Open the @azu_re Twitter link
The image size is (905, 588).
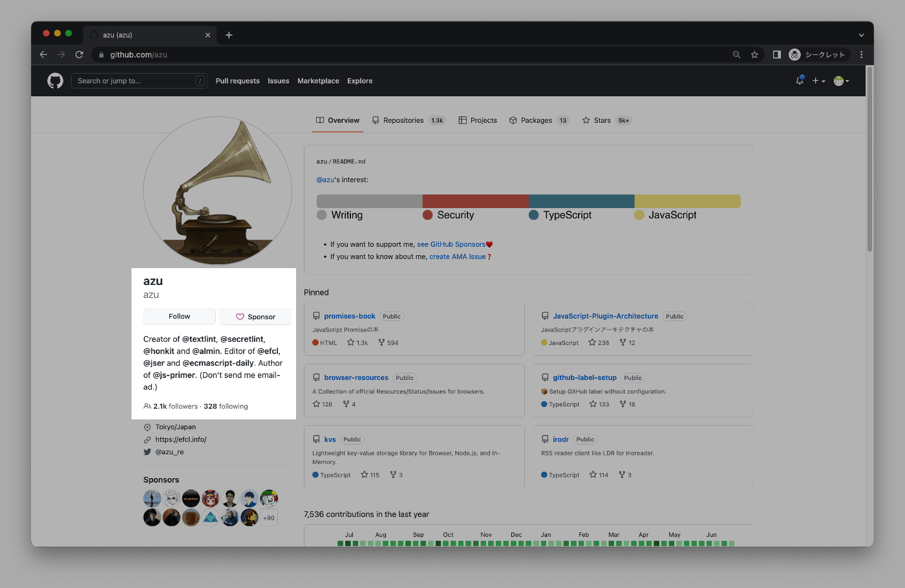169,452
